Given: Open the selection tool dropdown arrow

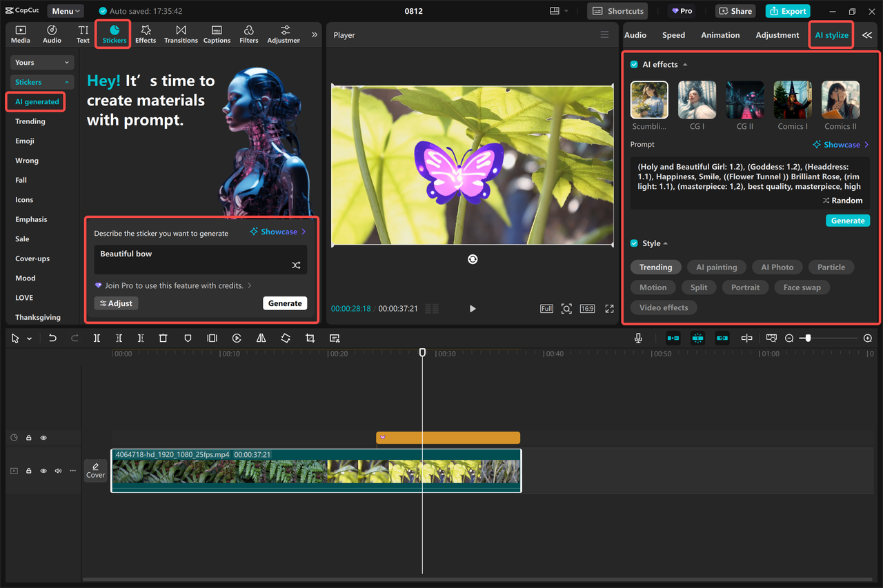Looking at the screenshot, I should (x=29, y=339).
